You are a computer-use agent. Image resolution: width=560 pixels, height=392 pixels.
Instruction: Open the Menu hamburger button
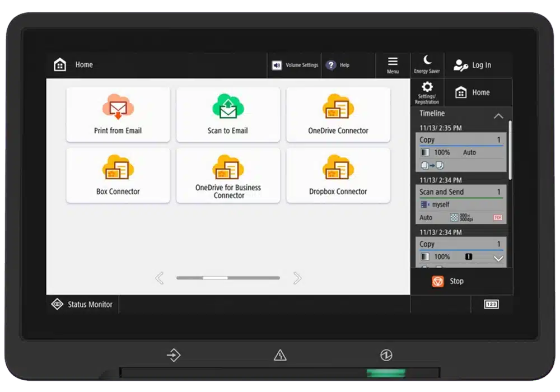click(393, 65)
